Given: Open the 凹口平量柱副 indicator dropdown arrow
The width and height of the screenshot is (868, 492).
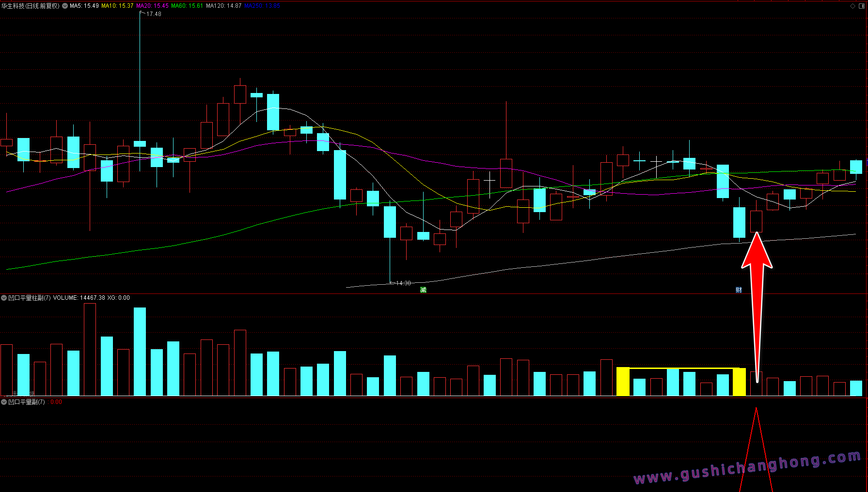Looking at the screenshot, I should pyautogui.click(x=4, y=298).
